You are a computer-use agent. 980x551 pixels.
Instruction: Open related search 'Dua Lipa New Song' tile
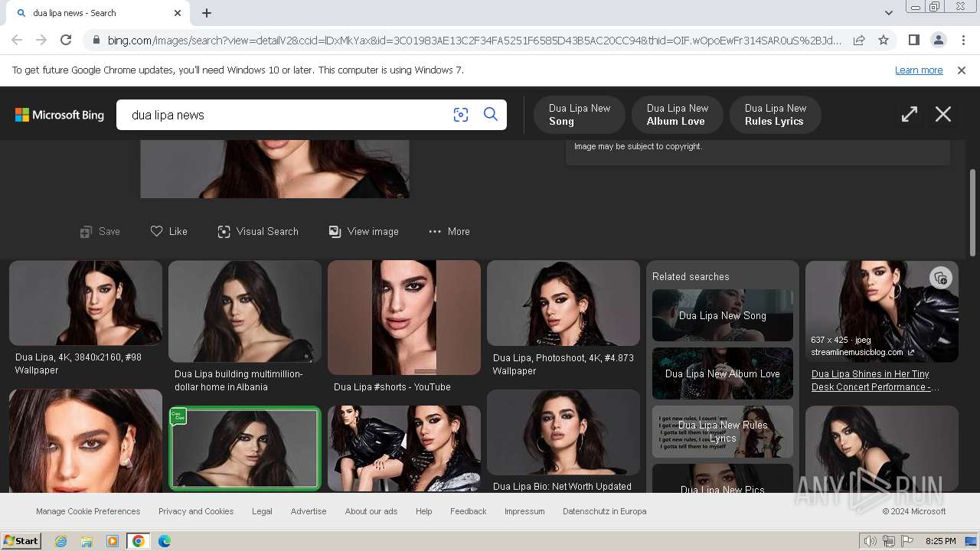click(723, 315)
